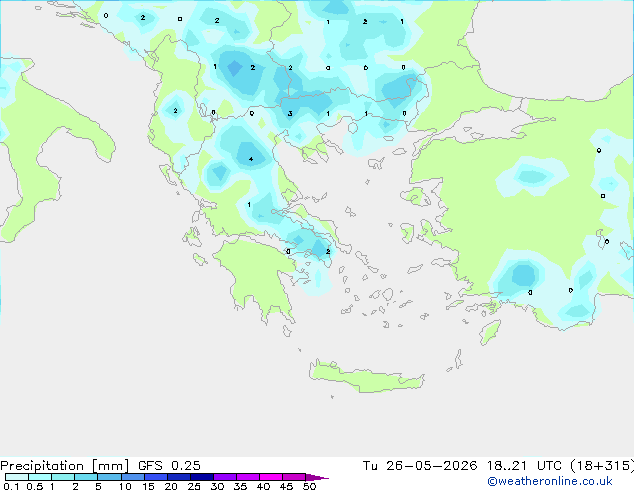The image size is (634, 490).
Task: Click the 'Precipitation [mm]' title text
Action: click(x=64, y=466)
